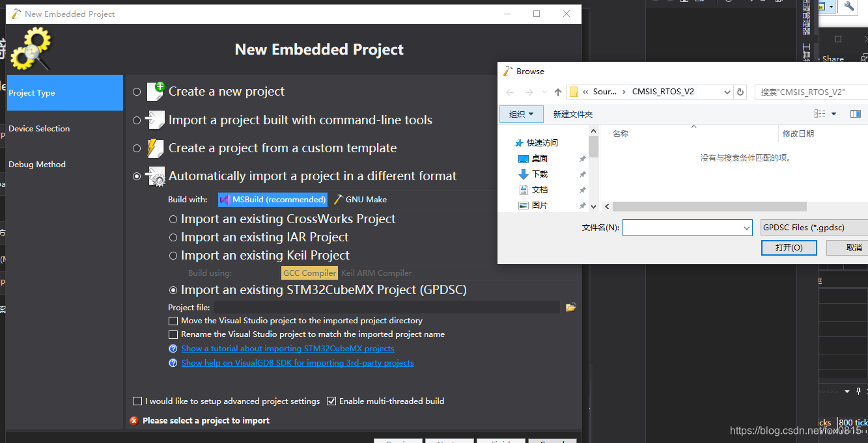This screenshot has width=868, height=443.
Task: Uncheck Enable multi-threaded build
Action: pos(331,401)
